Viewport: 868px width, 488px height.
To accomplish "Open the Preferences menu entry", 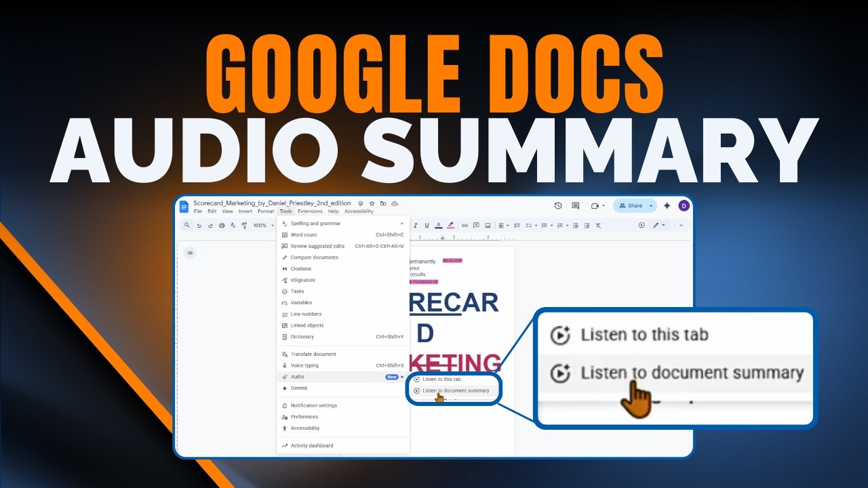I will (x=343, y=417).
